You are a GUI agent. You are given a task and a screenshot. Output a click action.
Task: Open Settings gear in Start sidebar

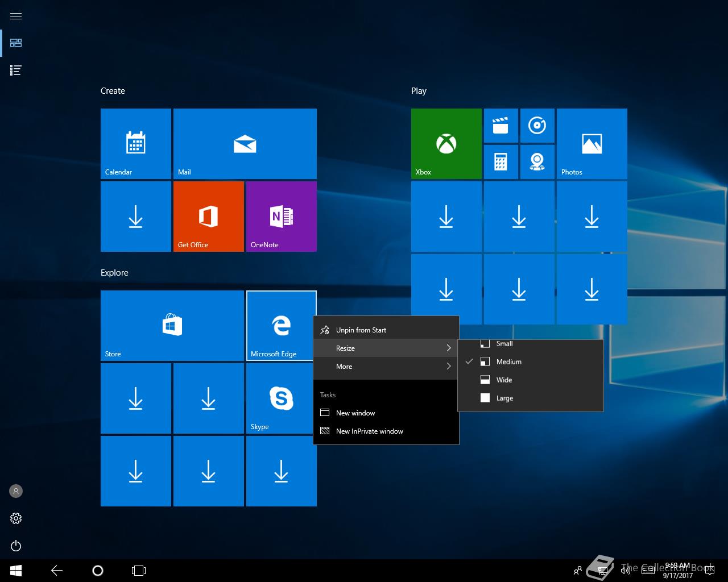tap(16, 518)
